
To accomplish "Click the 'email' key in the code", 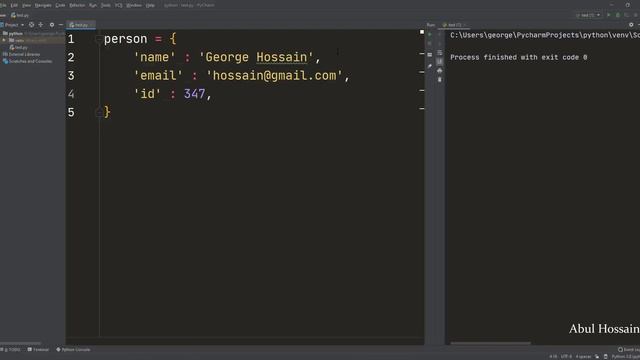I will point(158,76).
